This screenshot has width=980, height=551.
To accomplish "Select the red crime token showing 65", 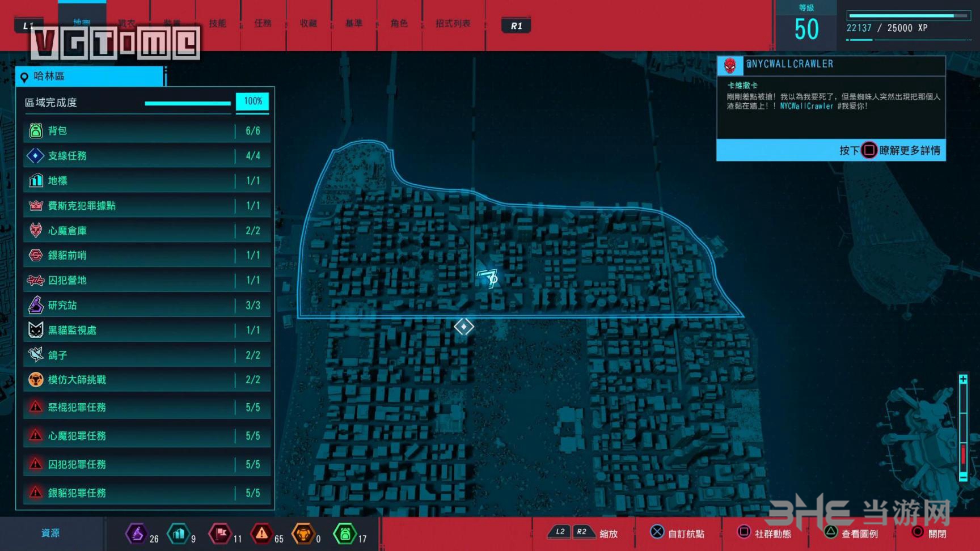I will 261,533.
